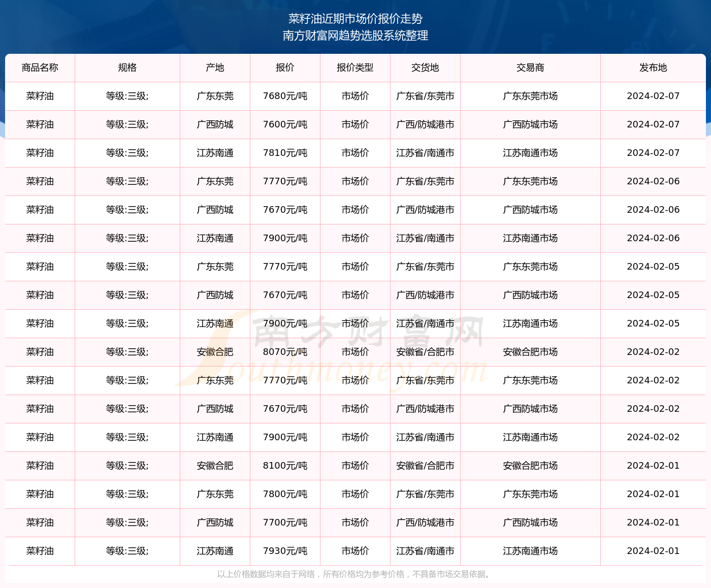Click 广东省/东莞市 in the 7680元/吨 row
Viewport: 711px width, 588px height.
[426, 96]
